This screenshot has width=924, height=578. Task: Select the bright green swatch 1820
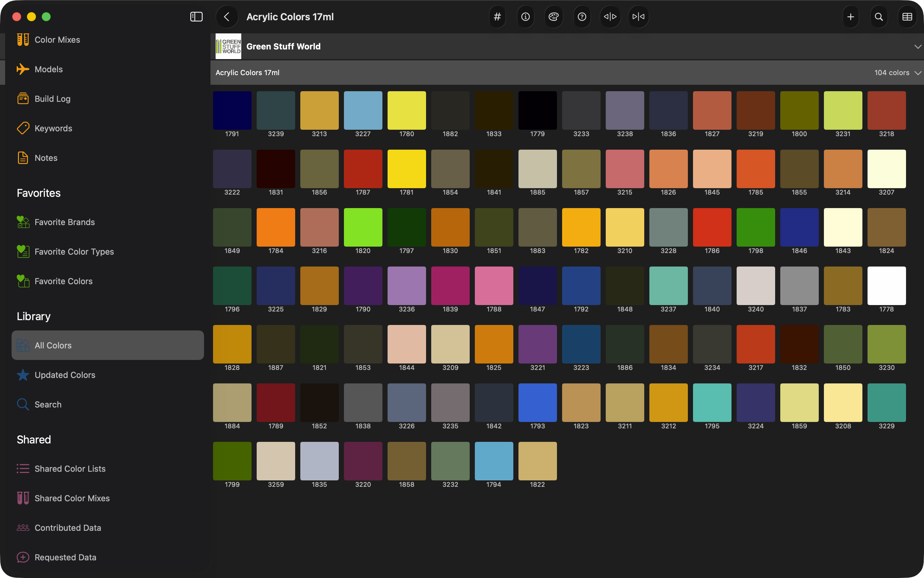pyautogui.click(x=363, y=227)
